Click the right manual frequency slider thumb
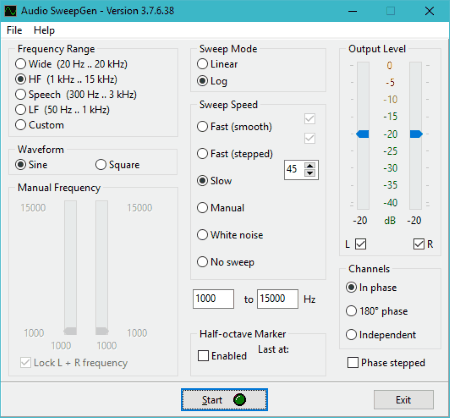The image size is (450, 418). tap(102, 331)
